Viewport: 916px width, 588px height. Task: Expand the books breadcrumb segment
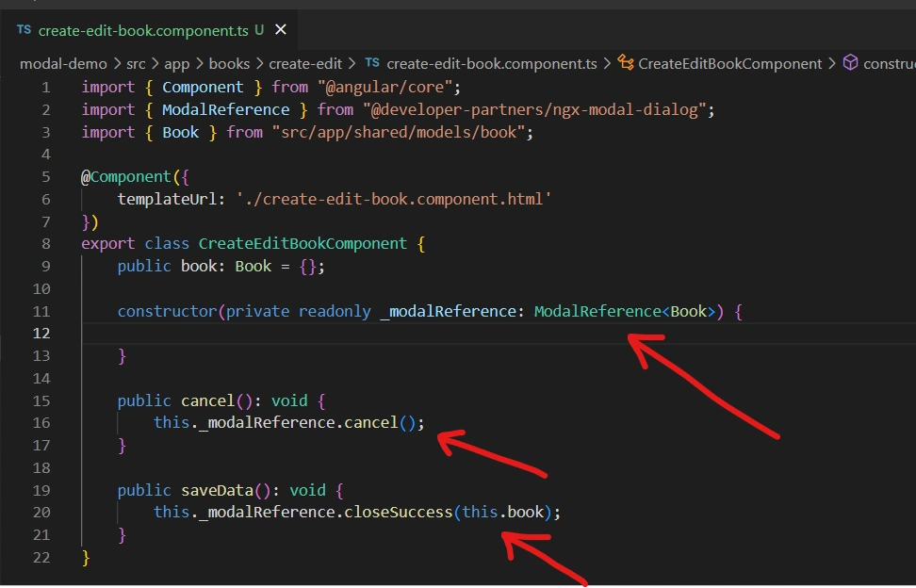coord(229,63)
